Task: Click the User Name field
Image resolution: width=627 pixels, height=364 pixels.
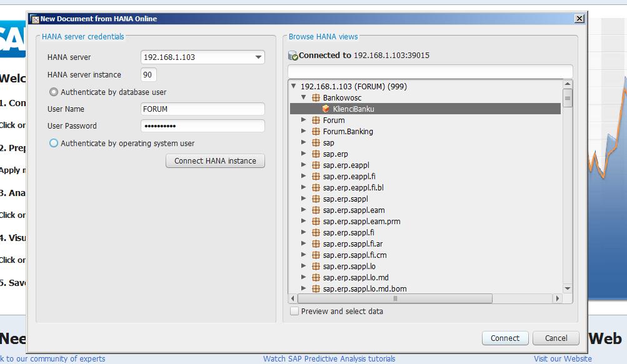Action: 203,109
